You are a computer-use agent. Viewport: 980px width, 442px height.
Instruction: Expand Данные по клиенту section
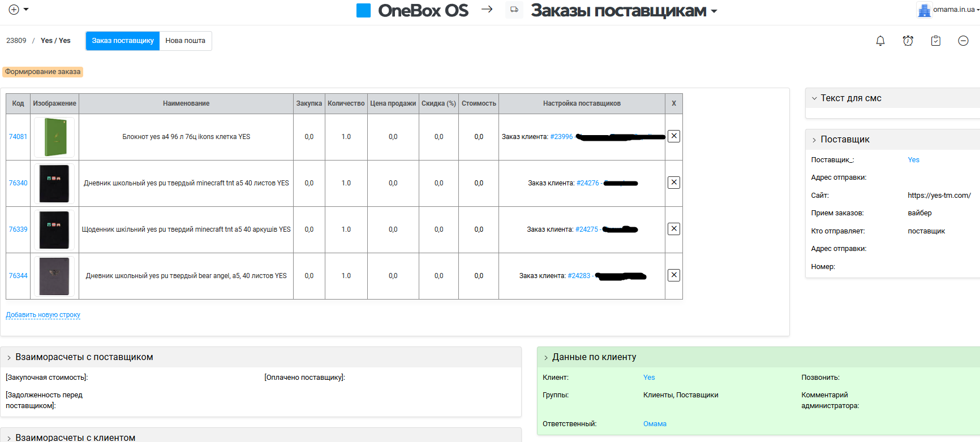(546, 358)
